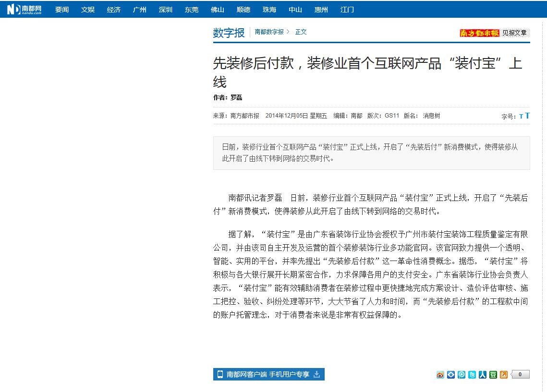Share the article on Twitter
The width and height of the screenshot is (547, 392).
[472, 375]
